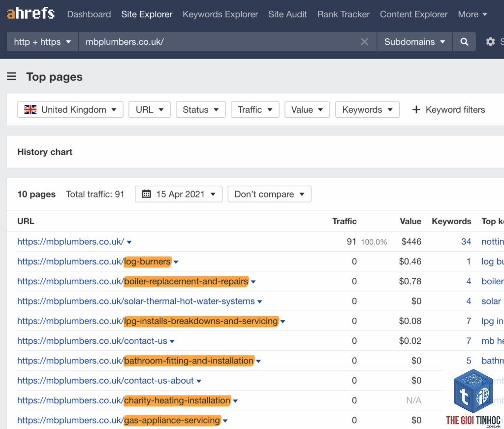
Task: Open the log-burners page link
Action: [94, 262]
